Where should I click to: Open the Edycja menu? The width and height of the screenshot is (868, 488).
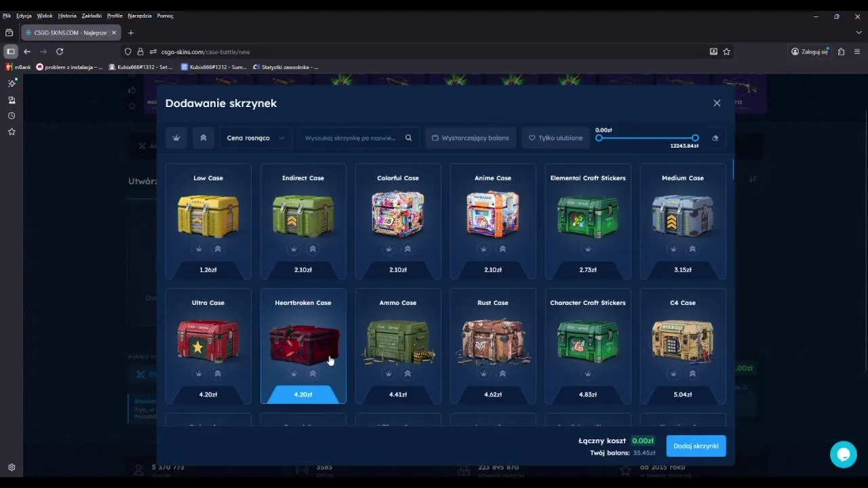tap(24, 16)
